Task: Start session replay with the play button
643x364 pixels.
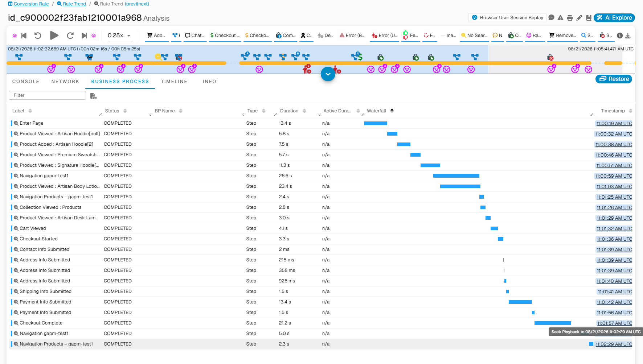Action: click(x=54, y=35)
